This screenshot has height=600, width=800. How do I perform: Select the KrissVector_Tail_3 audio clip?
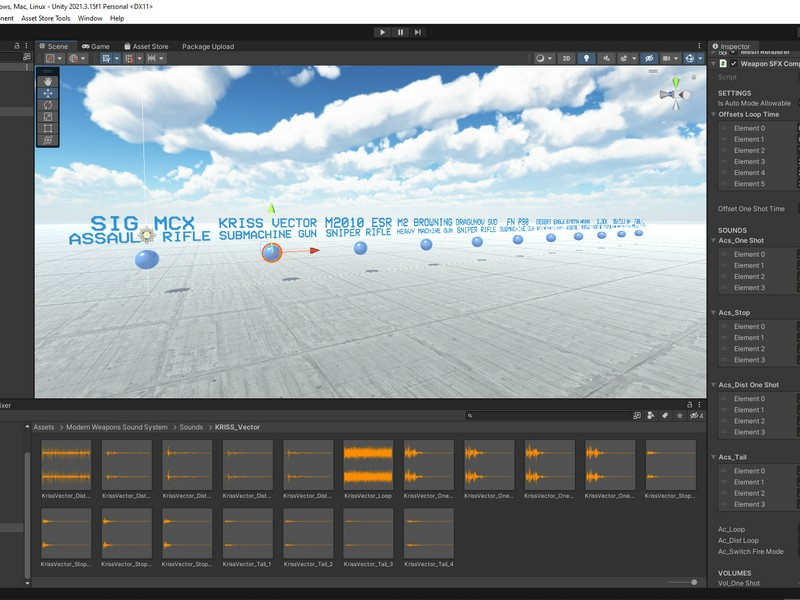click(x=368, y=538)
